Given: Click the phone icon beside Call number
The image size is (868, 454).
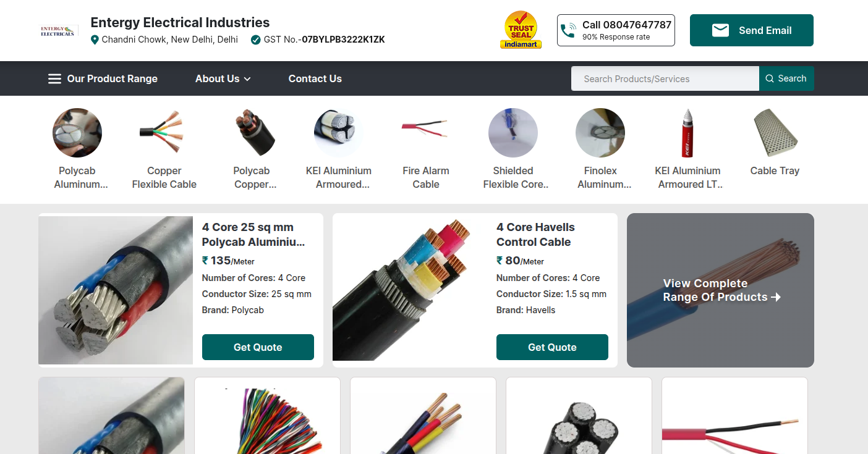Looking at the screenshot, I should coord(568,30).
